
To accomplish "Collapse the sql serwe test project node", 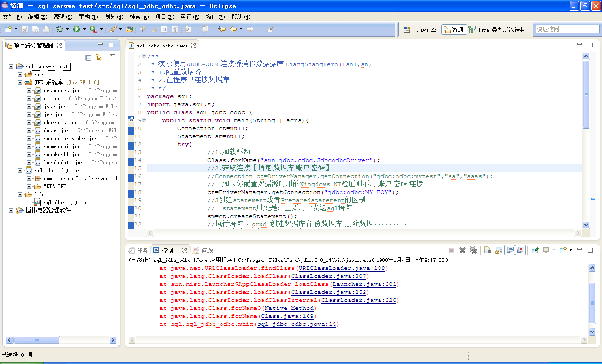I will tap(11, 67).
